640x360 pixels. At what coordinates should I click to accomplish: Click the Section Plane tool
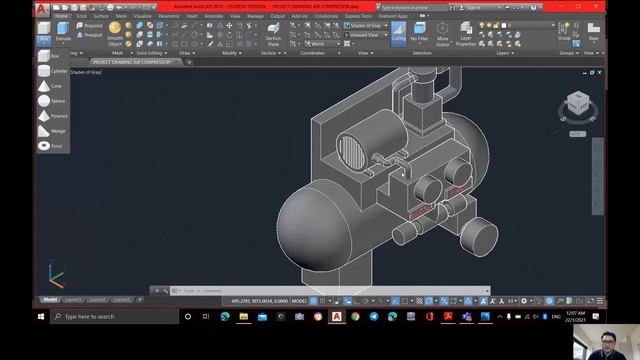click(x=273, y=34)
